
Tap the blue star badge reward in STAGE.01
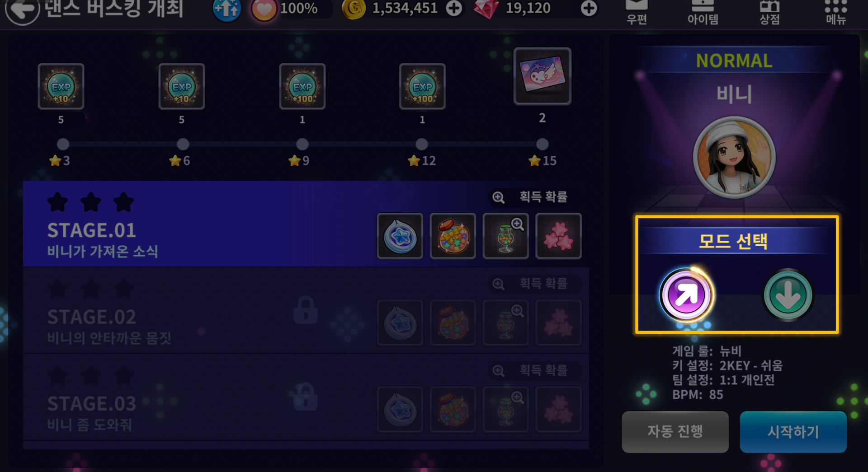pos(400,236)
